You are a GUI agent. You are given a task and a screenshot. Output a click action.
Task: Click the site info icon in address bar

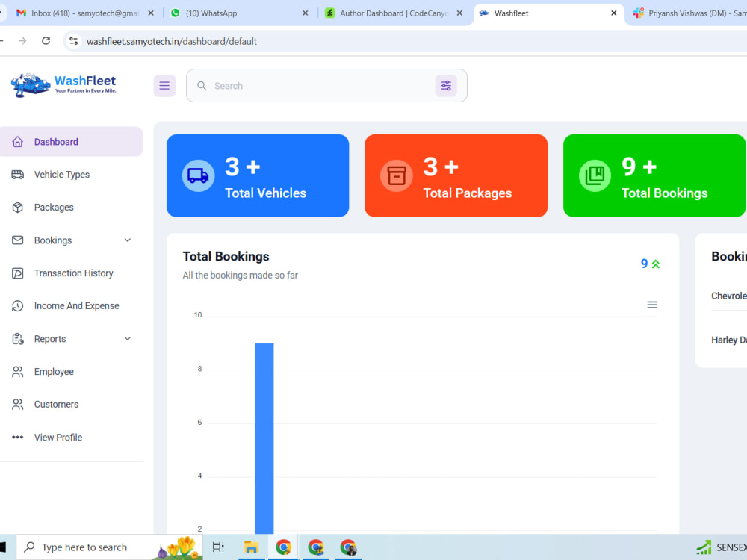point(74,41)
